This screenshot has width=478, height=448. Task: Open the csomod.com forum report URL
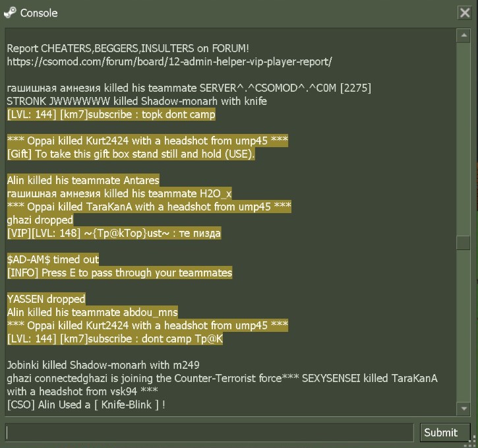pos(169,61)
